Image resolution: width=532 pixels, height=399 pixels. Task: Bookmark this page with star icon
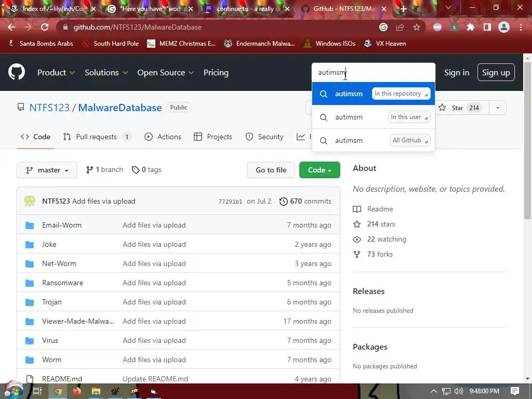coord(417,27)
